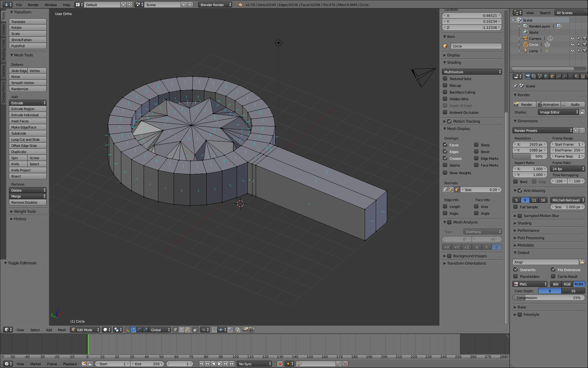Enable Matcap checkbox

pos(445,85)
